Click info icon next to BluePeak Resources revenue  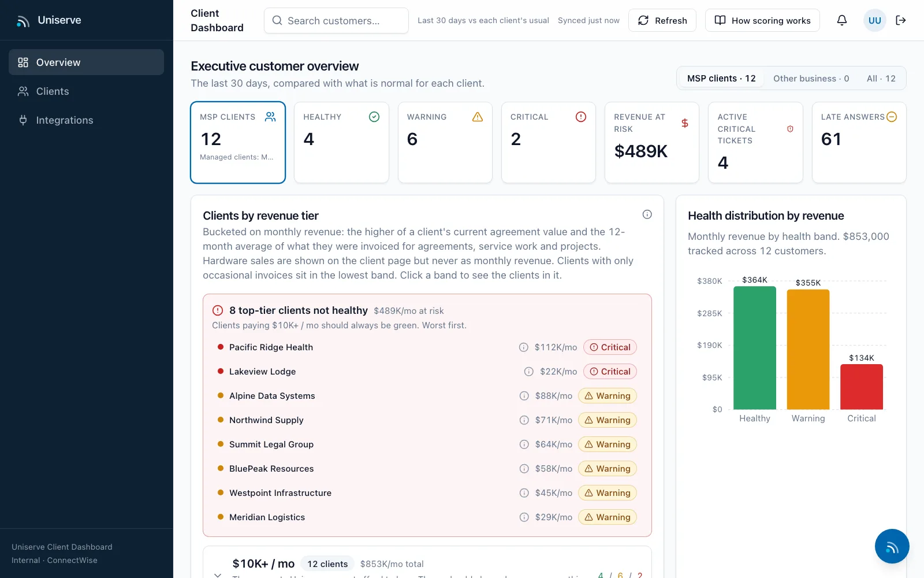tap(524, 469)
